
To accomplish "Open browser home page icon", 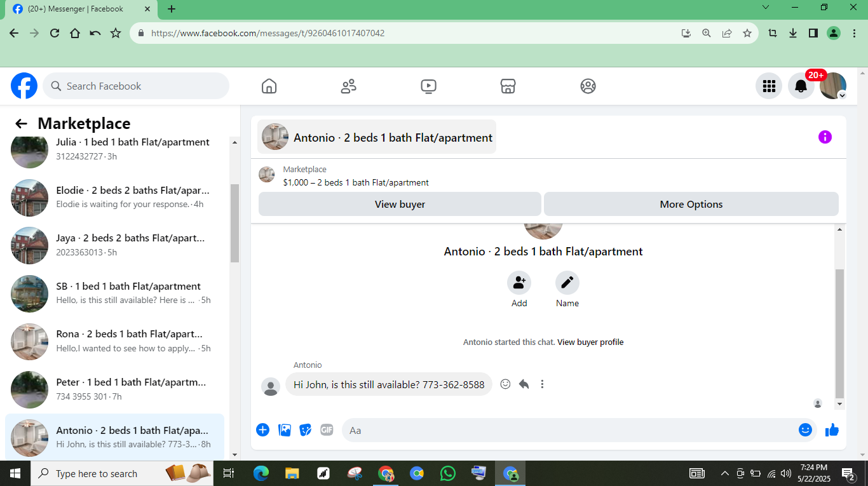I will click(75, 33).
